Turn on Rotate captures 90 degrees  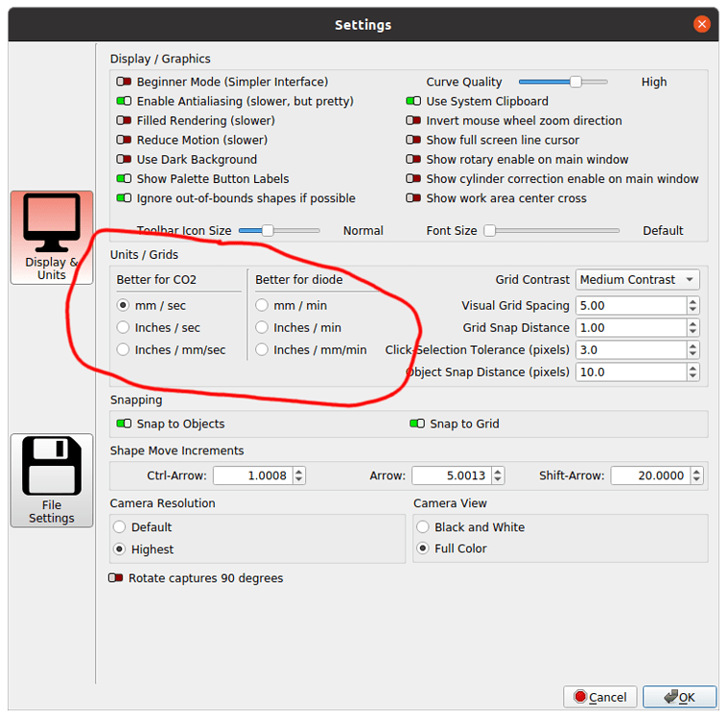(x=116, y=578)
